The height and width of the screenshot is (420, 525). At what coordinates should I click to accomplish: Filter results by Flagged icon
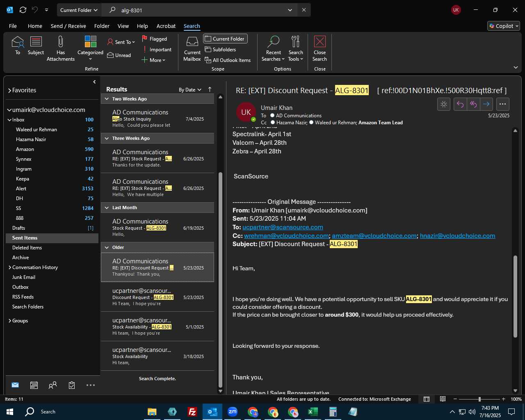point(154,39)
